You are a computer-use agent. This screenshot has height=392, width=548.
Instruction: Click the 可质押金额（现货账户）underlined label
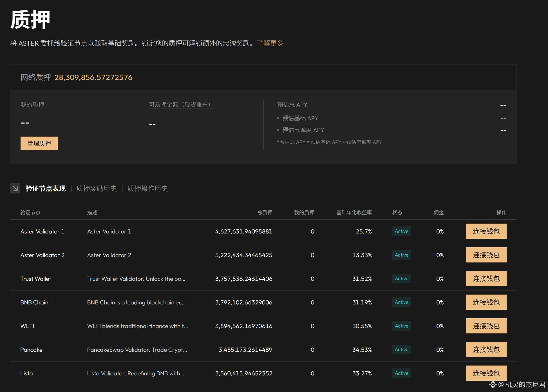(181, 105)
